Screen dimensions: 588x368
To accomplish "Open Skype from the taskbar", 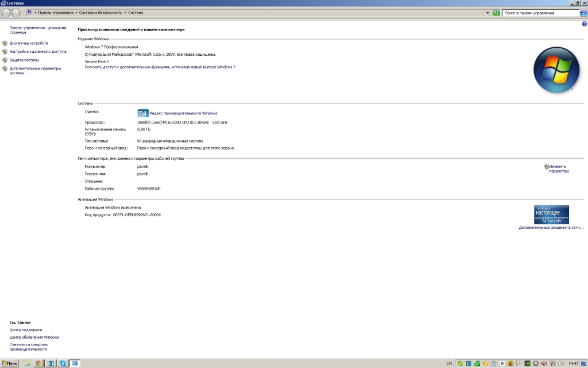I will click(63, 363).
